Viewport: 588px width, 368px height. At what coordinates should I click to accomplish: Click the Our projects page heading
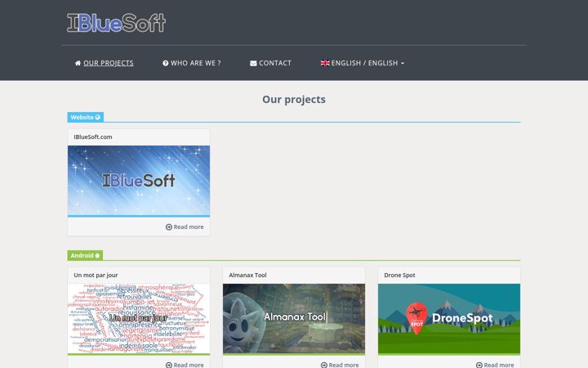294,100
